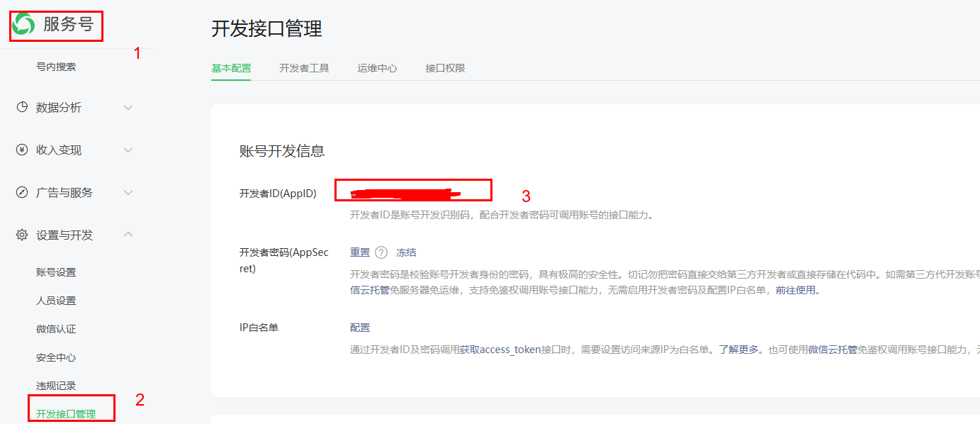Go to 安全中心 in the sidebar
The height and width of the screenshot is (424, 980).
tap(56, 357)
